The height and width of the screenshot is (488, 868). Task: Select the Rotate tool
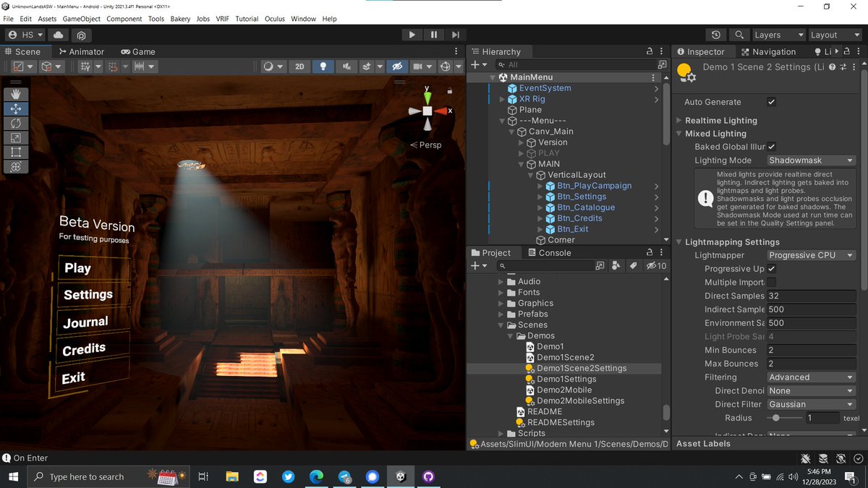pyautogui.click(x=16, y=123)
